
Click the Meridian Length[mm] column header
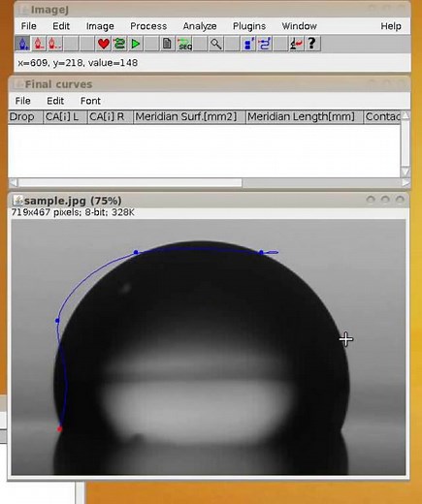[x=305, y=117]
